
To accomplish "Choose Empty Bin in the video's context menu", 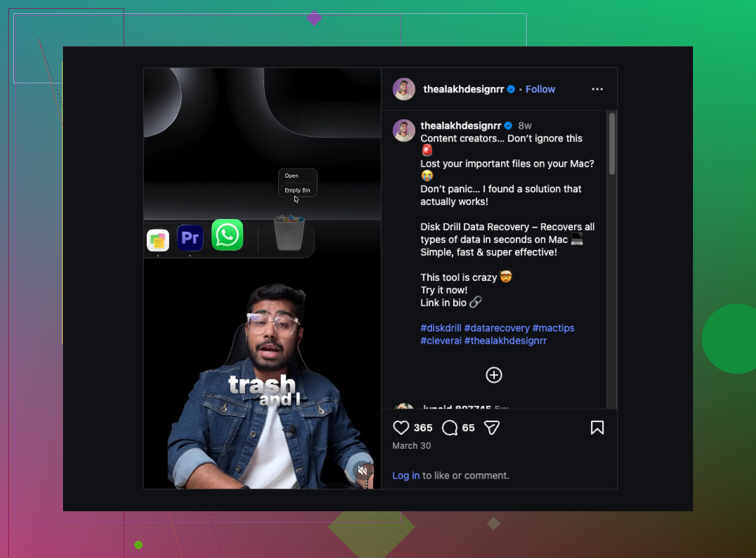I will [x=297, y=190].
